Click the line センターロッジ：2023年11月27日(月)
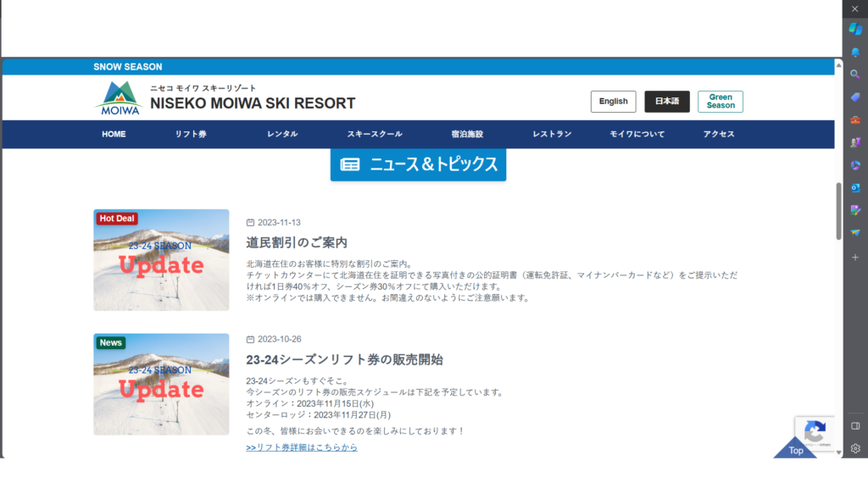The width and height of the screenshot is (868, 488). (x=319, y=414)
